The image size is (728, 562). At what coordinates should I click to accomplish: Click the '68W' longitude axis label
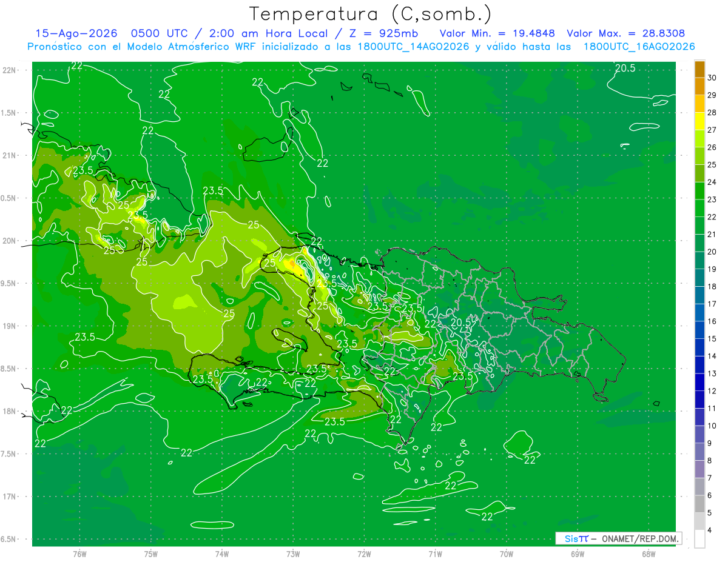click(649, 554)
